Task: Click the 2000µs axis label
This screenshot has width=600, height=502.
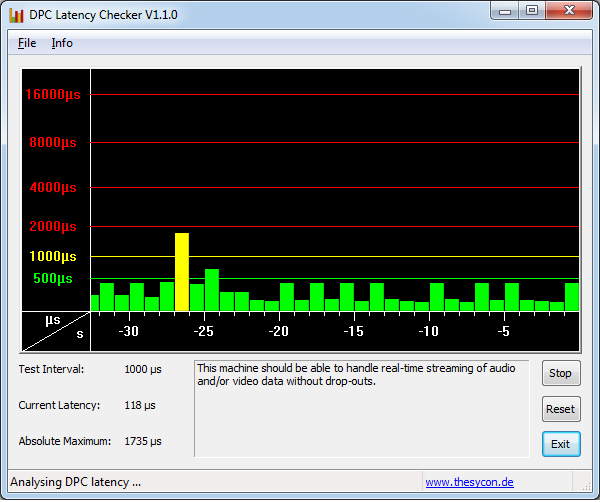Action: click(53, 226)
